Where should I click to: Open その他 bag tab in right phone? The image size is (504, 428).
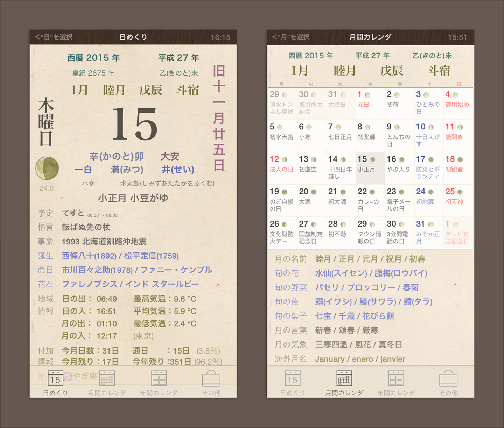(x=448, y=383)
